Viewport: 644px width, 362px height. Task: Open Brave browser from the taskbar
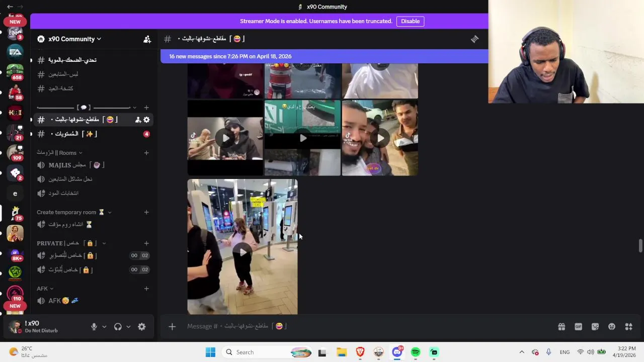pos(360,352)
